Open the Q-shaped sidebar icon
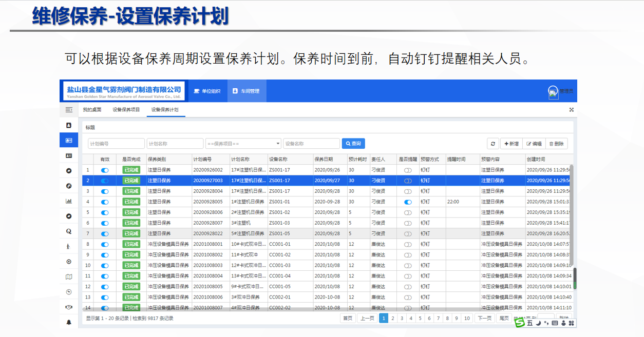Screen dimensions: 644x337 coord(69,231)
